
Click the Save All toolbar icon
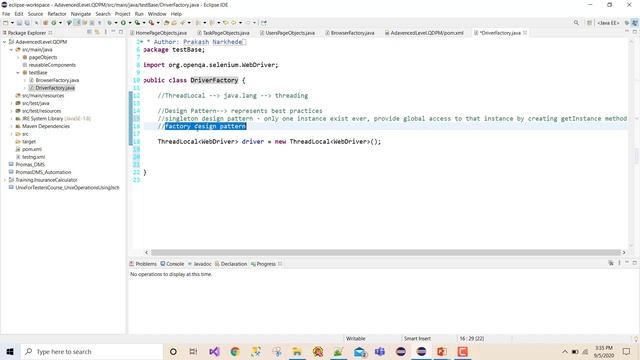click(27, 23)
